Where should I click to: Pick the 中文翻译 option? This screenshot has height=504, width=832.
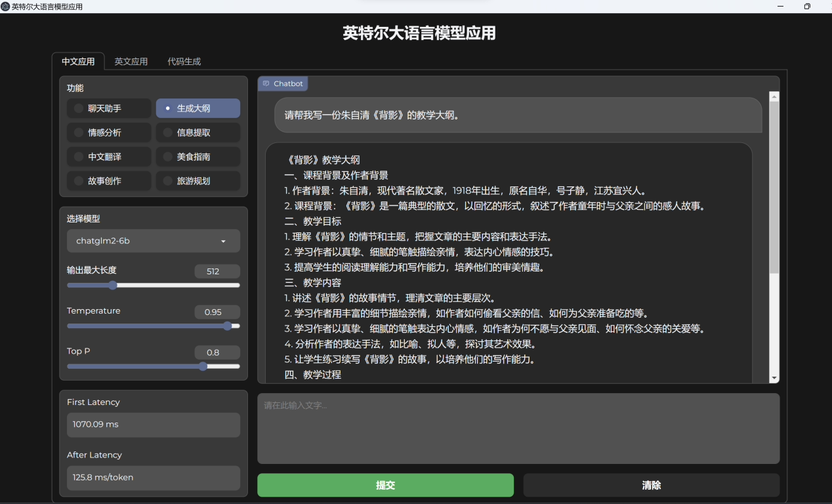(x=109, y=157)
